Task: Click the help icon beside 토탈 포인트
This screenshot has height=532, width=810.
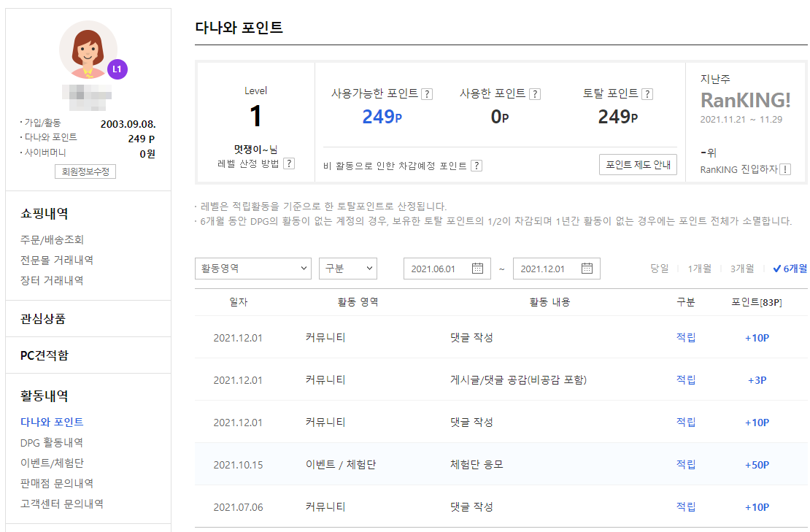Action: [647, 94]
